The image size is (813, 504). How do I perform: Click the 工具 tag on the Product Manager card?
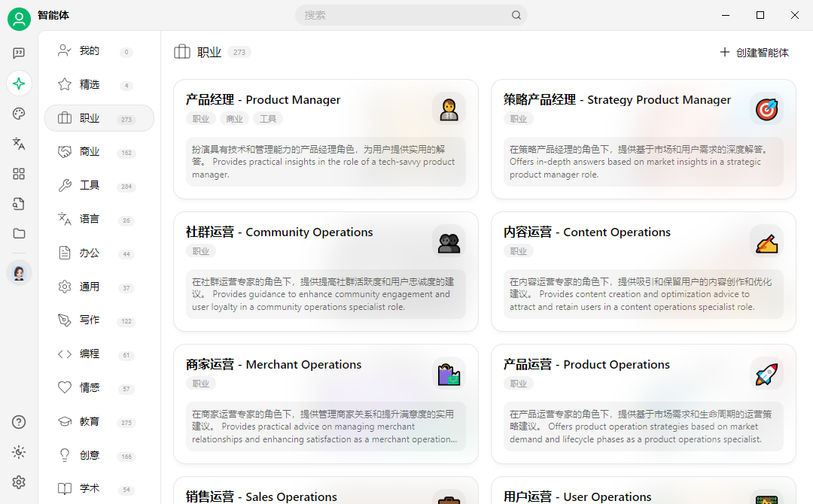click(268, 118)
